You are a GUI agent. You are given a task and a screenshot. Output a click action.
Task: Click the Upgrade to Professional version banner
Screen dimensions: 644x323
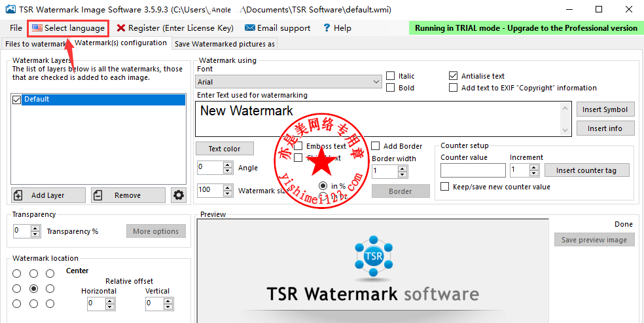pos(526,28)
